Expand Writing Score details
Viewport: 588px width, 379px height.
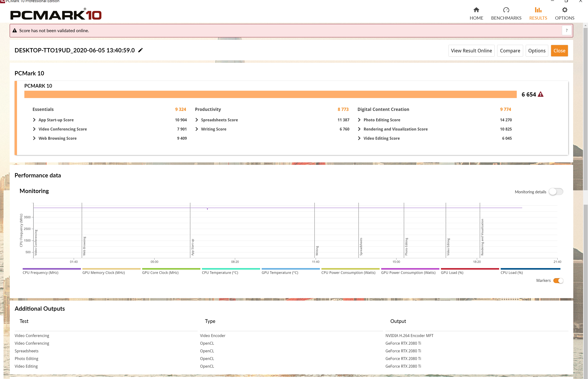(197, 129)
